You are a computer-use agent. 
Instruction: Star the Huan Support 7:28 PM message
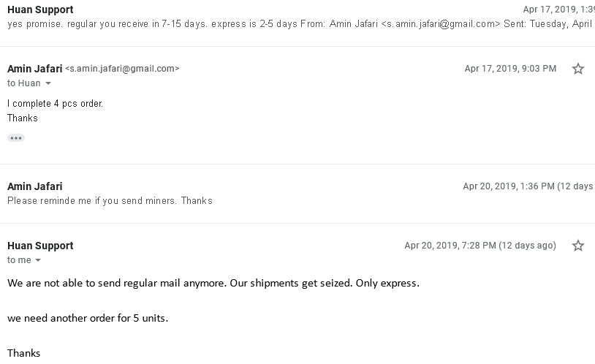pyautogui.click(x=578, y=246)
